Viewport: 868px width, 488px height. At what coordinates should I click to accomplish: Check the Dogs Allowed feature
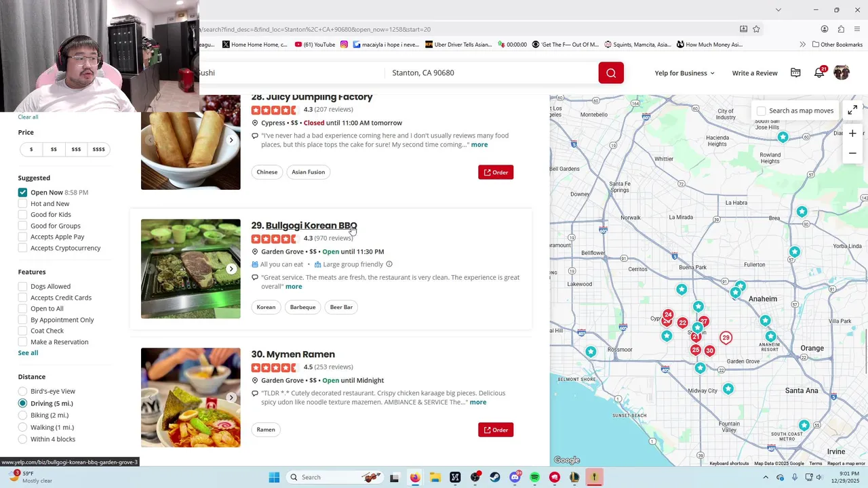[22, 286]
